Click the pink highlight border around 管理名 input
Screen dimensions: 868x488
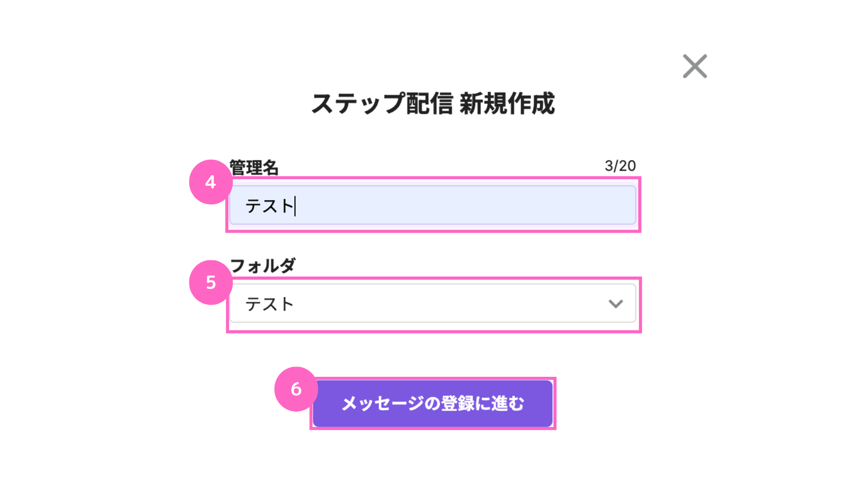pyautogui.click(x=433, y=178)
